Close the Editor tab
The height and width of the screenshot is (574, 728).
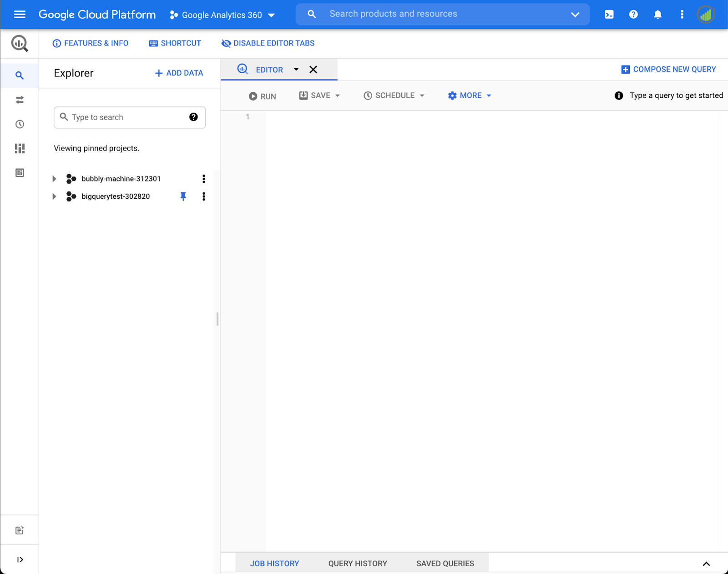[x=313, y=70]
